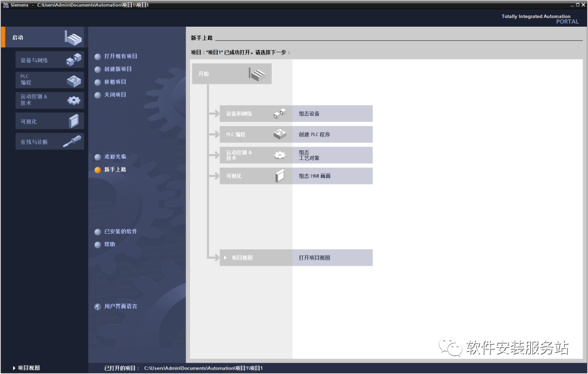Choose 打开现有项目 in the action list

[120, 56]
